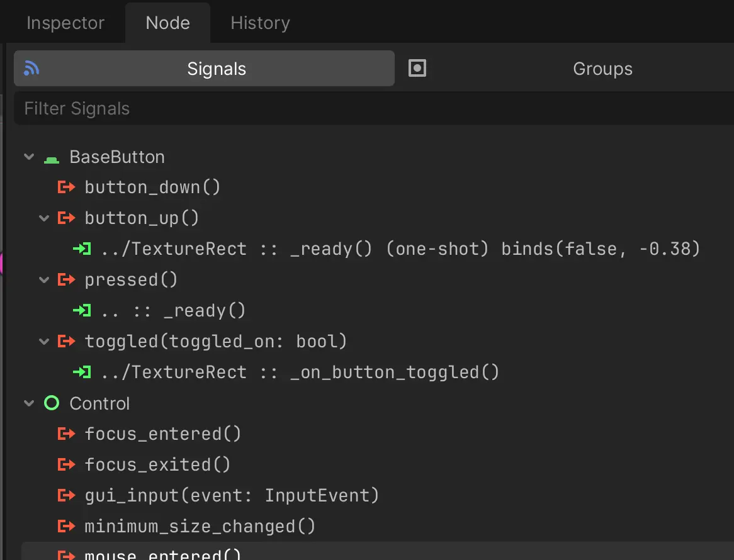The height and width of the screenshot is (560, 734).
Task: Switch to the Inspector tab
Action: (x=65, y=23)
